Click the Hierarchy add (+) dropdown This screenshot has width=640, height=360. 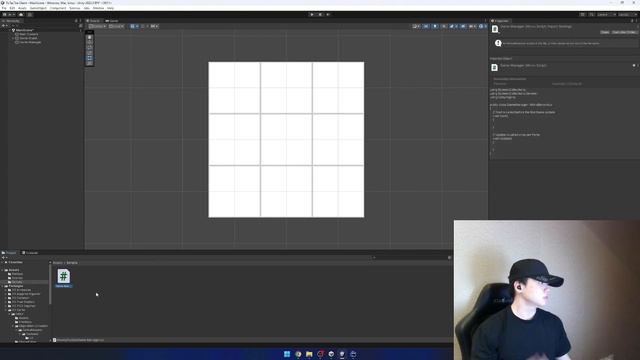point(5,26)
